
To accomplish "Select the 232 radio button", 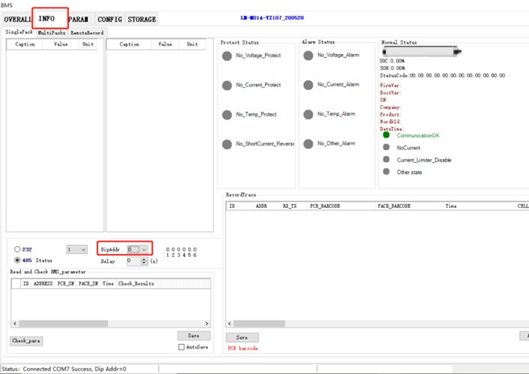I will pyautogui.click(x=17, y=249).
